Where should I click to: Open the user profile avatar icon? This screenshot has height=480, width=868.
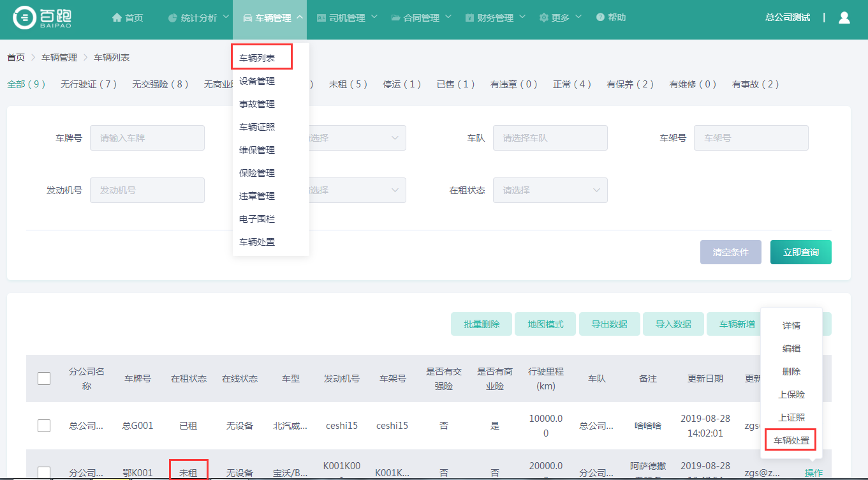pos(844,18)
